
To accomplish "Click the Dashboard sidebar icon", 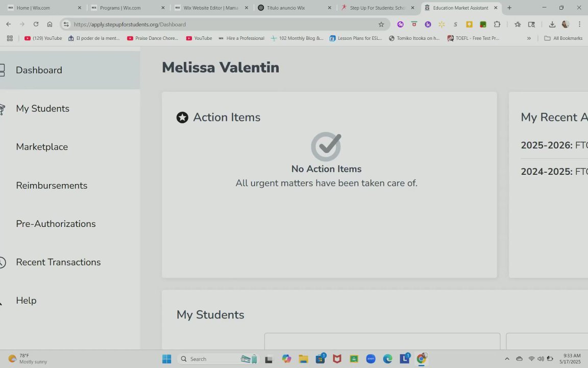I will 2,70.
